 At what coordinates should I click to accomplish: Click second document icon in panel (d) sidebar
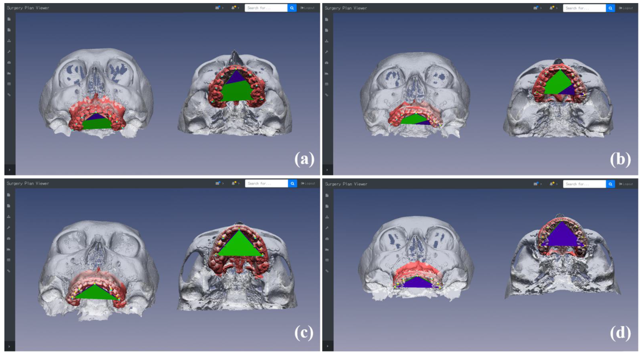coord(327,206)
